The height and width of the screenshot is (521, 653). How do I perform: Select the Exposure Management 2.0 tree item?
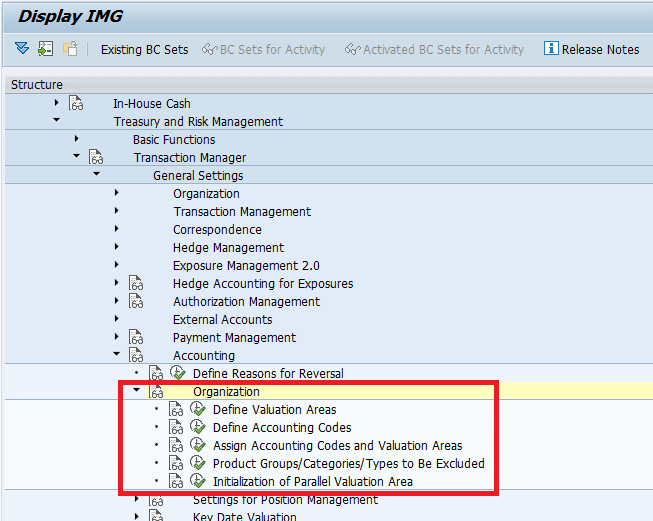point(246,266)
